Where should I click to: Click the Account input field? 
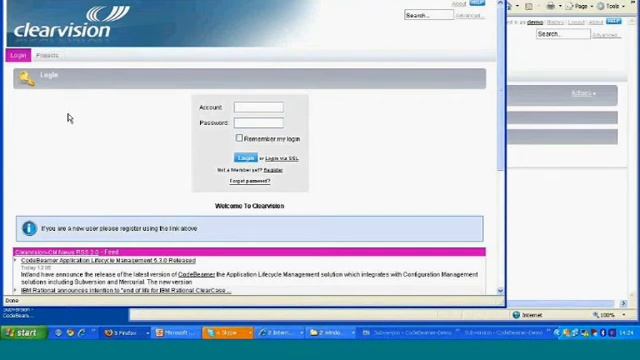259,107
